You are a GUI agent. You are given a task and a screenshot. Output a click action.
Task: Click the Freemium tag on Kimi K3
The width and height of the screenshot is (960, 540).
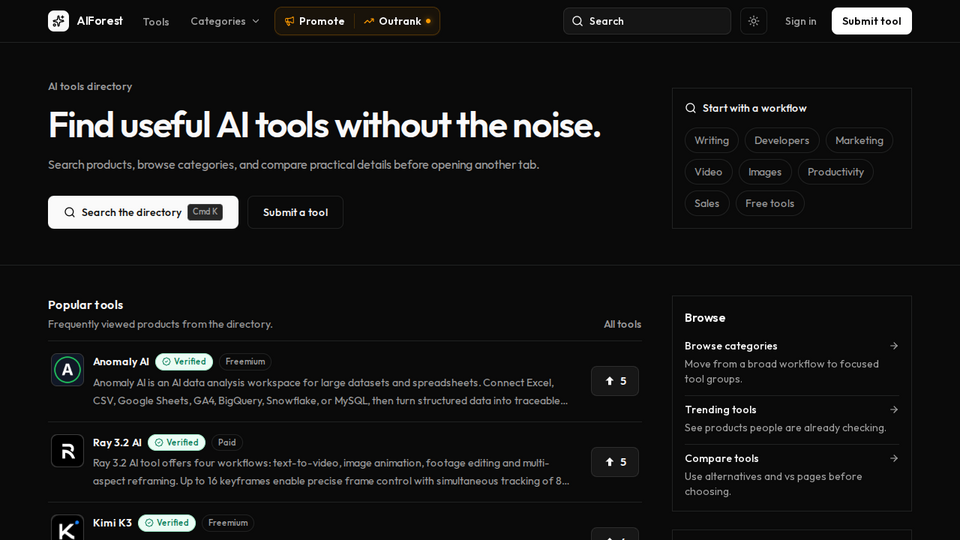tap(228, 523)
